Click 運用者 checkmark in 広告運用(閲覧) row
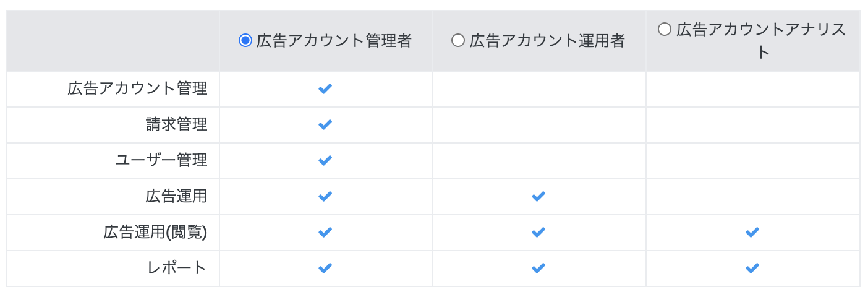 538,232
